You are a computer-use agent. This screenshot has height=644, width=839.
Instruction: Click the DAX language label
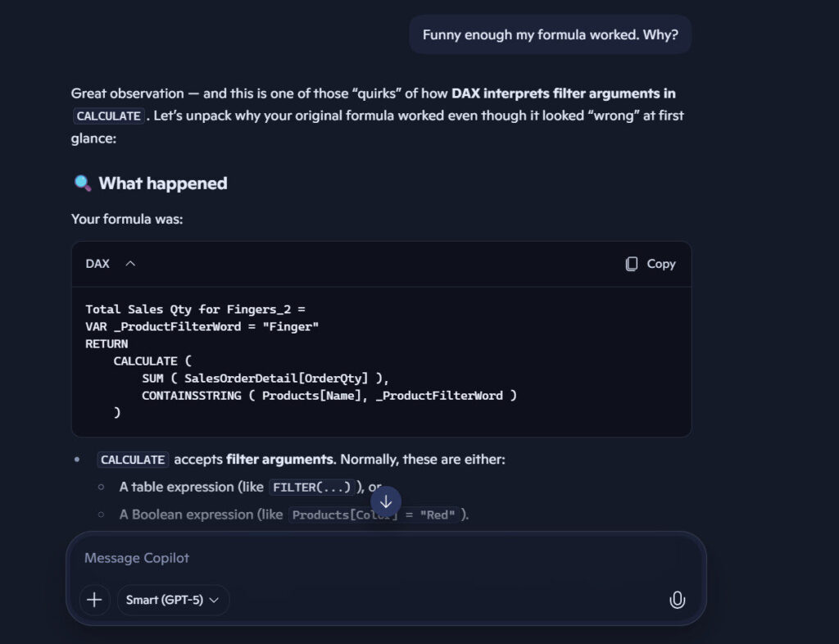[98, 264]
